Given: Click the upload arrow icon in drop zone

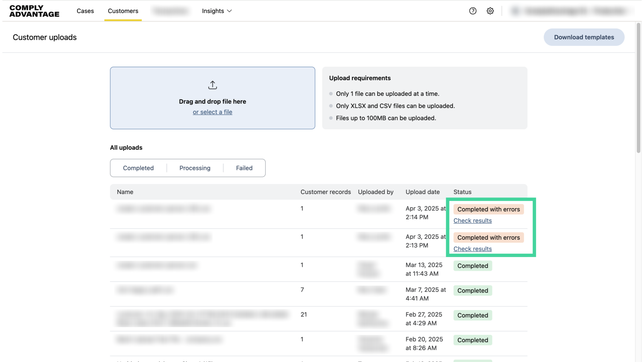Looking at the screenshot, I should 212,85.
